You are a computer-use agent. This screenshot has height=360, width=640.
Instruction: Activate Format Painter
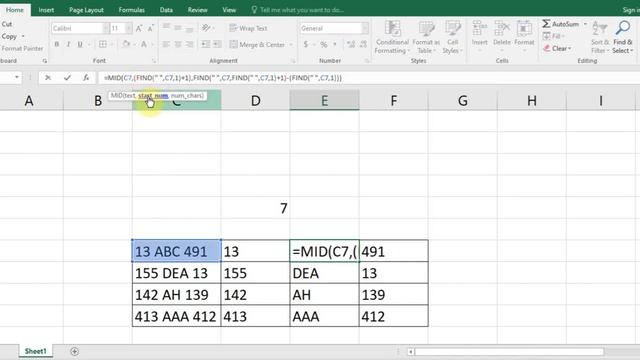22,49
